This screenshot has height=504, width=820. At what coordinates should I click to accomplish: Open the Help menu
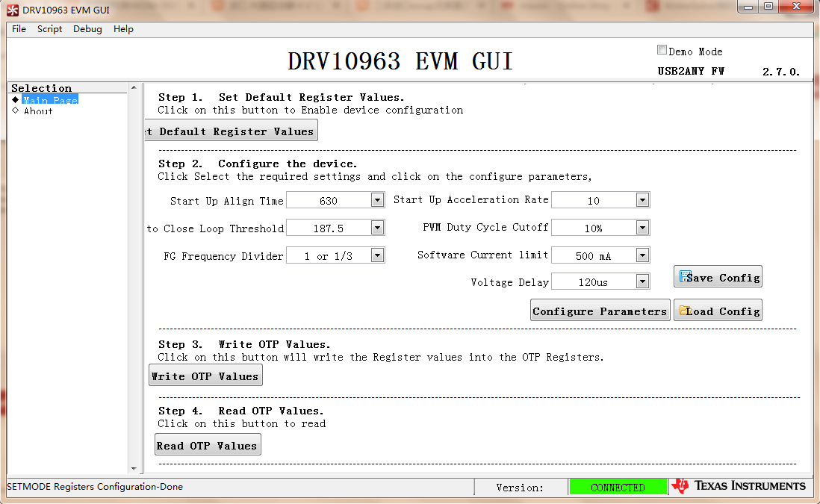pyautogui.click(x=123, y=29)
